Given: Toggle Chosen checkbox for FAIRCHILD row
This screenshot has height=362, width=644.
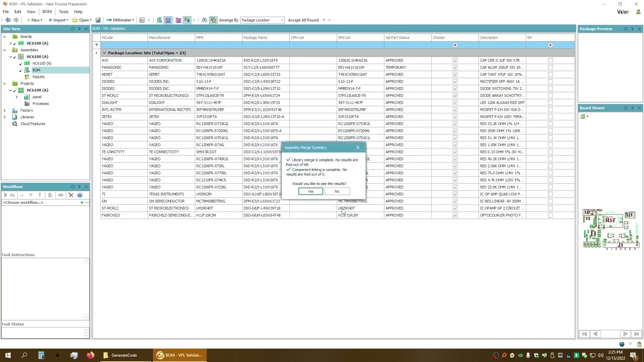Looking at the screenshot, I should pos(455,215).
